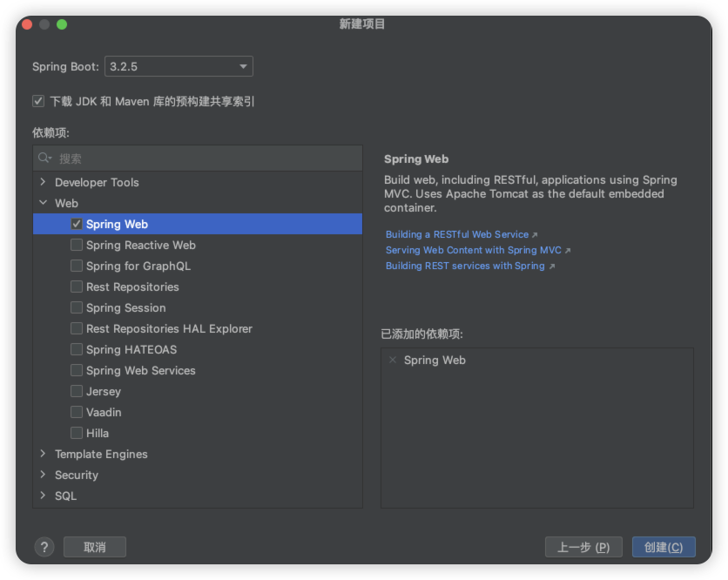Open the Building REST services with Spring link
Viewport: 728px width, 580px height.
click(466, 266)
